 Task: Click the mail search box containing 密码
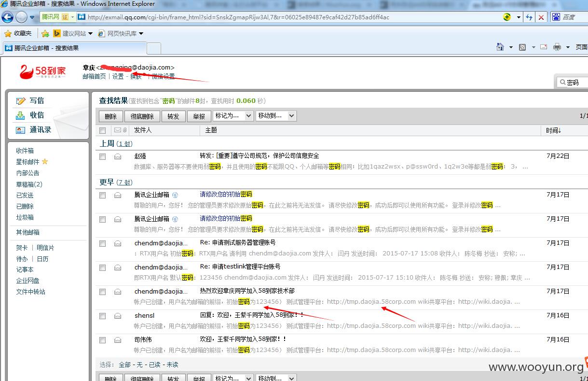(x=573, y=83)
